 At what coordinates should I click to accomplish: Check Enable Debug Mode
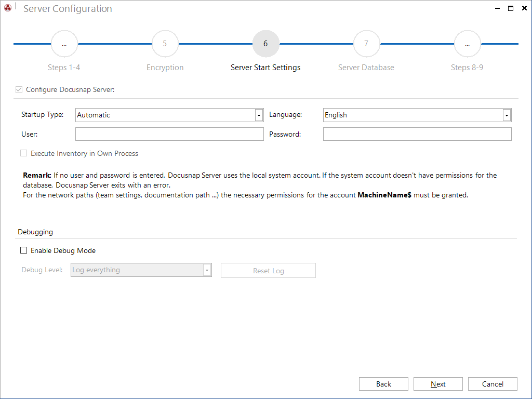pyautogui.click(x=24, y=250)
